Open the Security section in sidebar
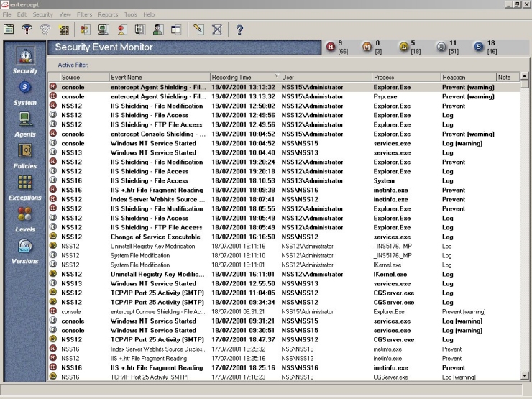Screen dimensions: 532x399 tap(25, 60)
